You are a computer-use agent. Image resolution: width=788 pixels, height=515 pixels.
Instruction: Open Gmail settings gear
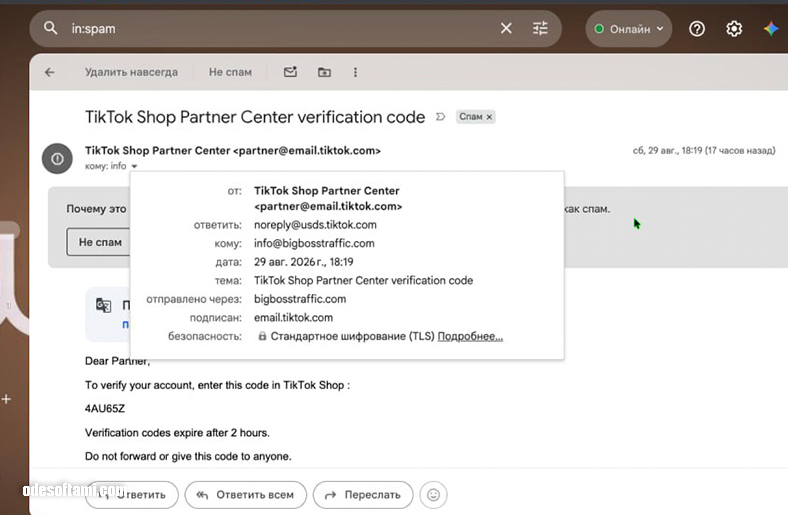(734, 29)
